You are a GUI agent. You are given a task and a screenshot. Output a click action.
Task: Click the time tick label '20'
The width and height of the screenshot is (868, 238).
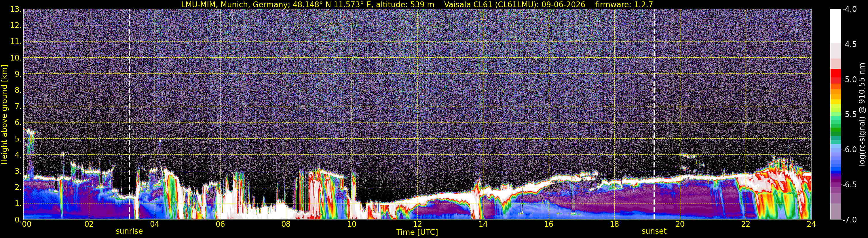[680, 224]
